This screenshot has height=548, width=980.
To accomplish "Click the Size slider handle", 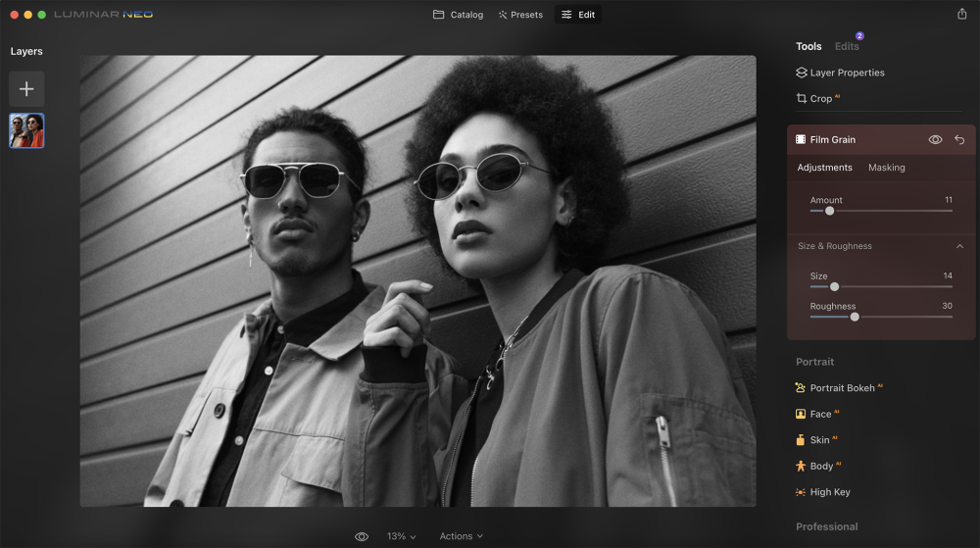I will (x=834, y=287).
